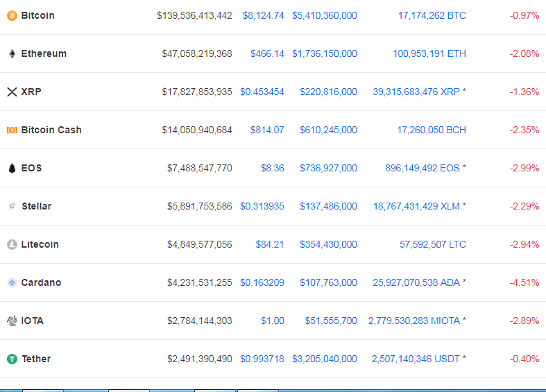Click supply 100,953,191 ETH

pos(429,53)
